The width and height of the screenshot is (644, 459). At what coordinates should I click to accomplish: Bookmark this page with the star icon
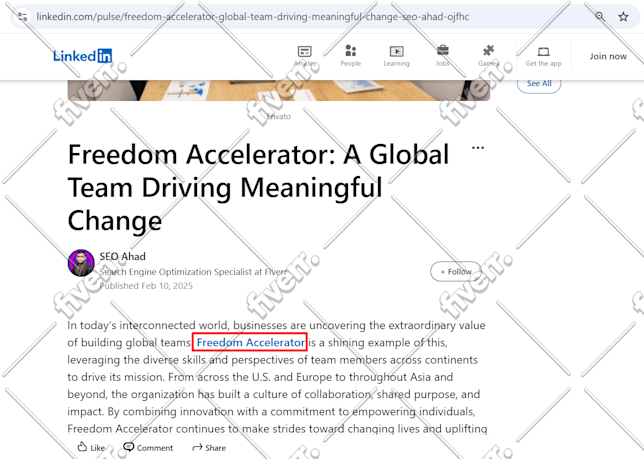tap(623, 17)
